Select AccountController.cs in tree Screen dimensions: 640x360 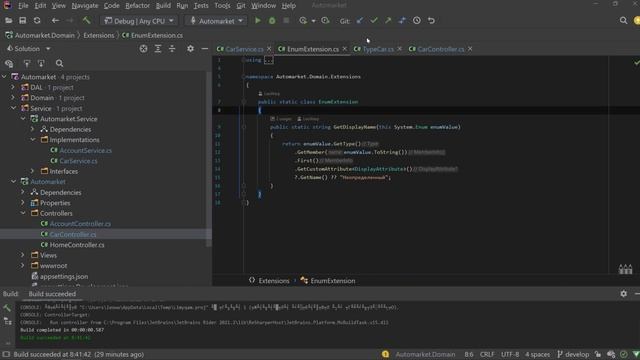pos(80,224)
